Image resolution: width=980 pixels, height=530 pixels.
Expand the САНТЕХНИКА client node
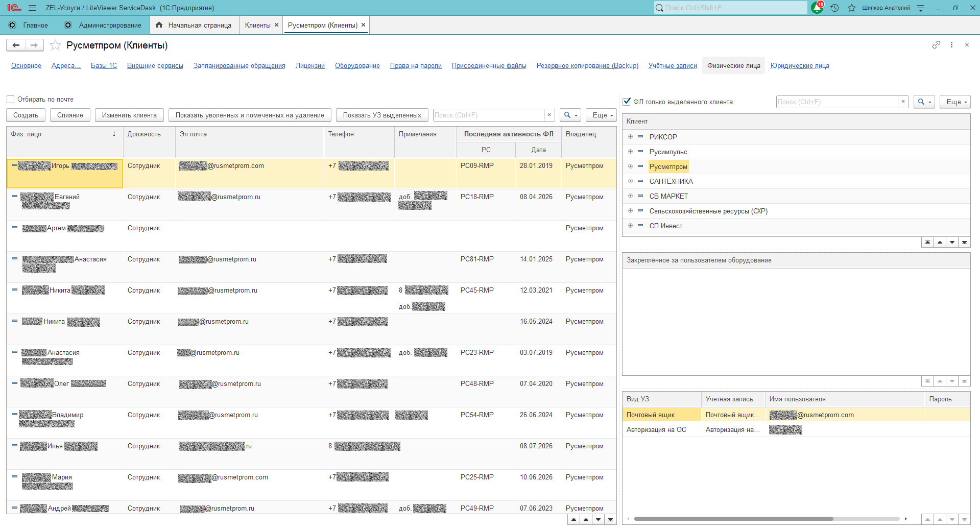click(630, 181)
